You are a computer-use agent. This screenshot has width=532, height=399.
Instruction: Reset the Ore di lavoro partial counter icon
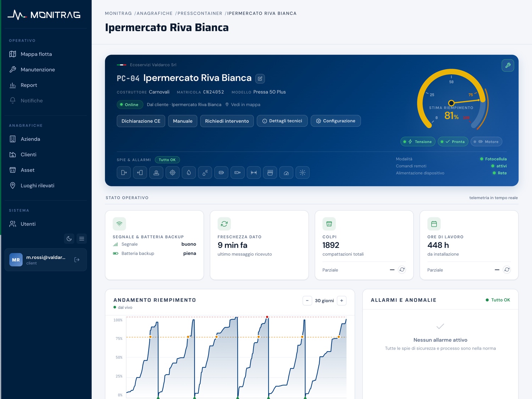coord(507,270)
